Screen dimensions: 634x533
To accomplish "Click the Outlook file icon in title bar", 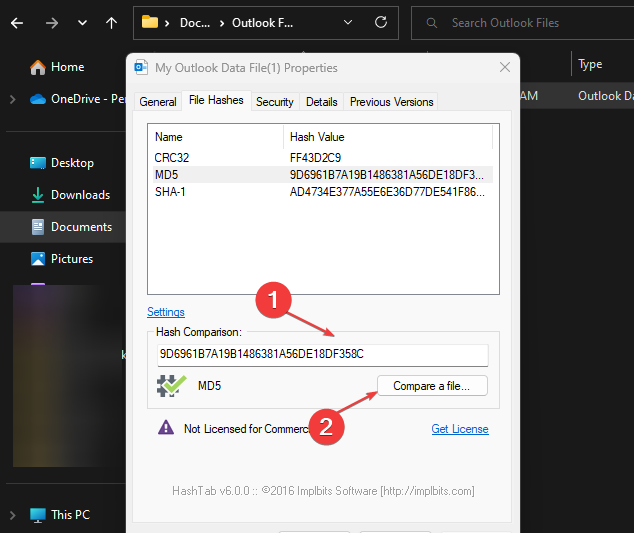I will pyautogui.click(x=141, y=67).
